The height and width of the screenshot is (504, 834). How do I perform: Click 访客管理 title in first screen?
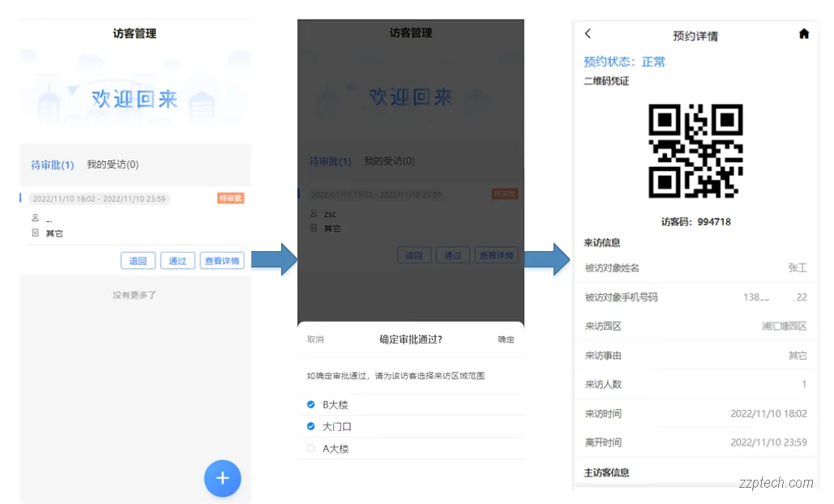coord(135,33)
